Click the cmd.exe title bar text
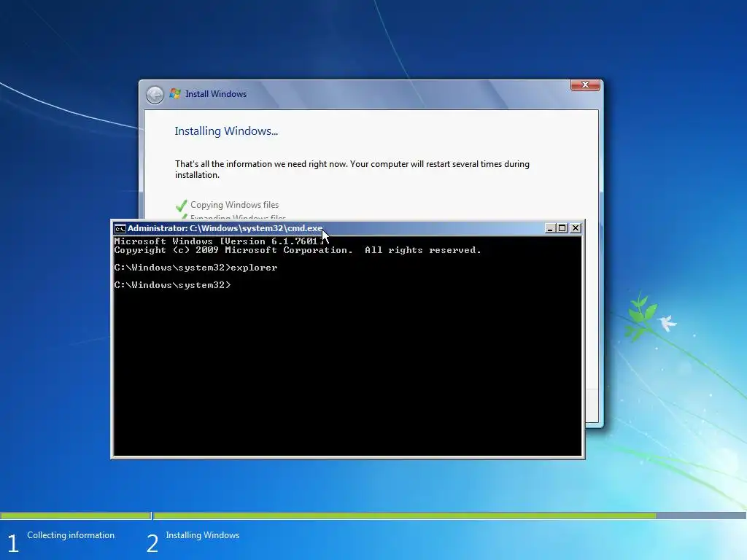 pyautogui.click(x=225, y=228)
